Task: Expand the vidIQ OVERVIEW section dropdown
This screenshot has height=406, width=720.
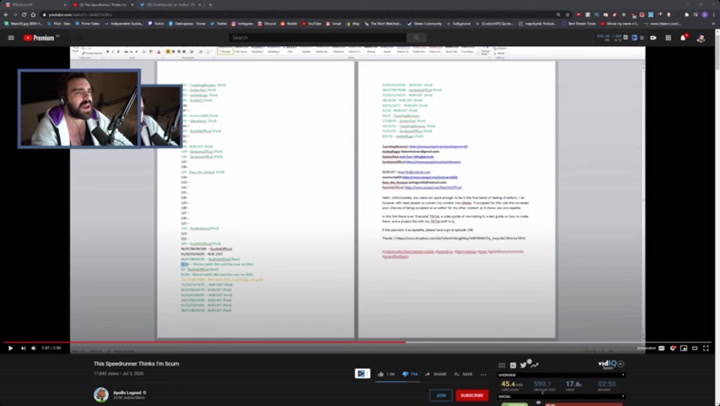Action: (x=623, y=375)
